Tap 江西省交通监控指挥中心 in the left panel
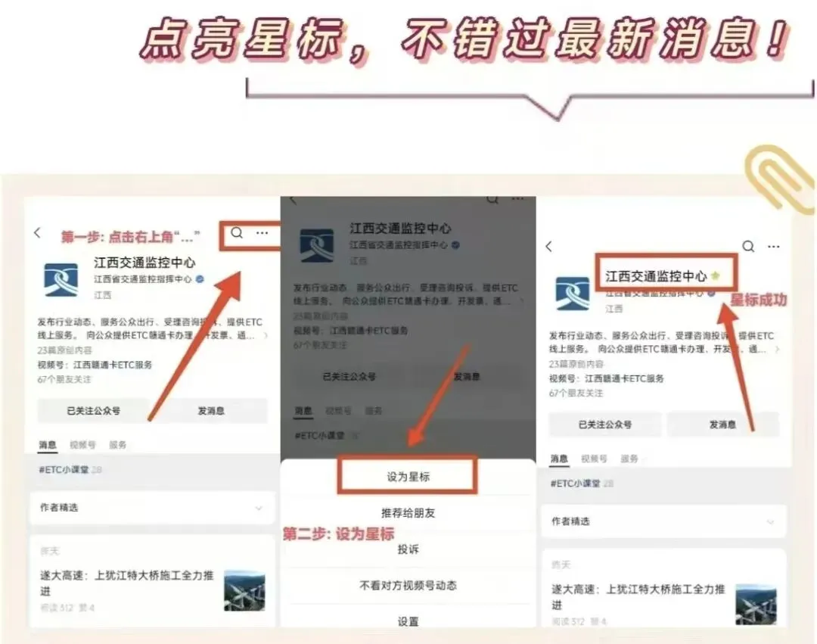This screenshot has height=644, width=817. point(143,279)
